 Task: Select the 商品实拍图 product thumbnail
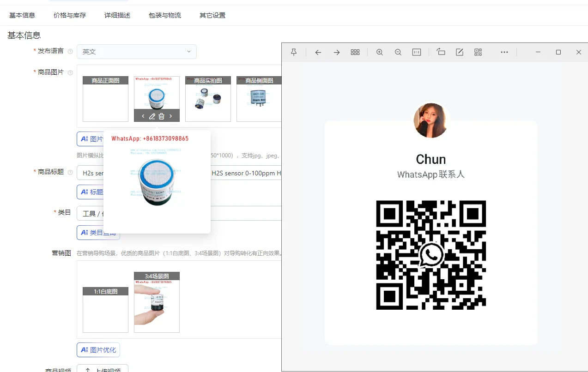tap(208, 99)
